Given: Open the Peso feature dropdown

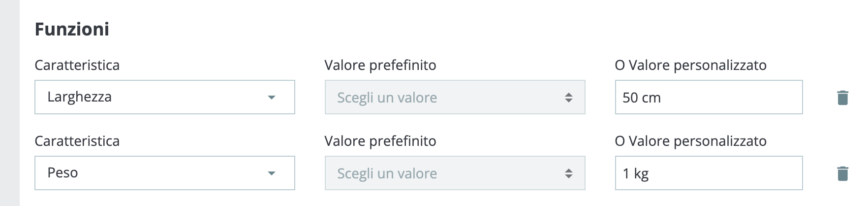Looking at the screenshot, I should point(164,173).
